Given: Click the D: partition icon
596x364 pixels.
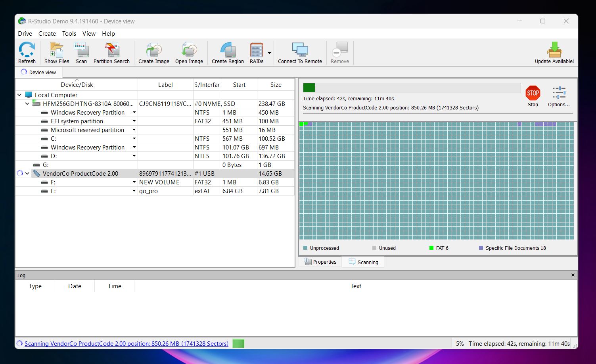Looking at the screenshot, I should click(44, 156).
